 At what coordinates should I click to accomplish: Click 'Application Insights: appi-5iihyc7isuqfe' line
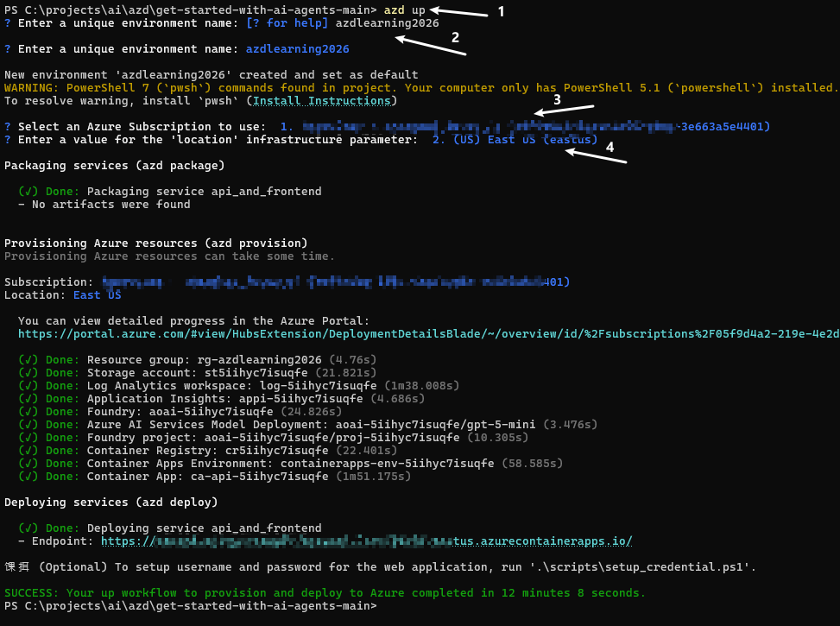point(221,399)
